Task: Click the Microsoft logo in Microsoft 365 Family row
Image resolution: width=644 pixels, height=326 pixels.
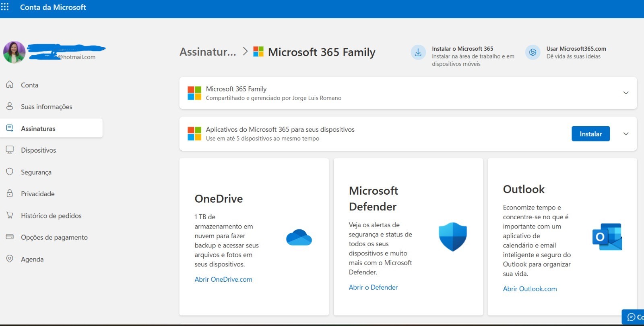Action: pyautogui.click(x=194, y=93)
